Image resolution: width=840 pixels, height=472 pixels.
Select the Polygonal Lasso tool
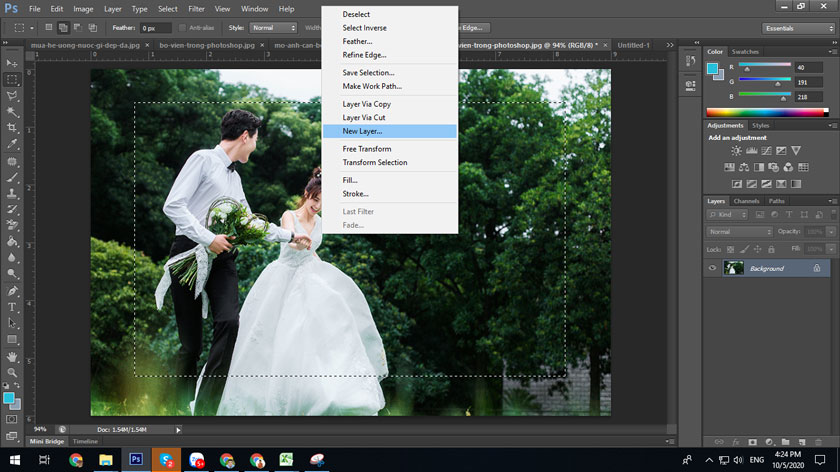click(12, 95)
